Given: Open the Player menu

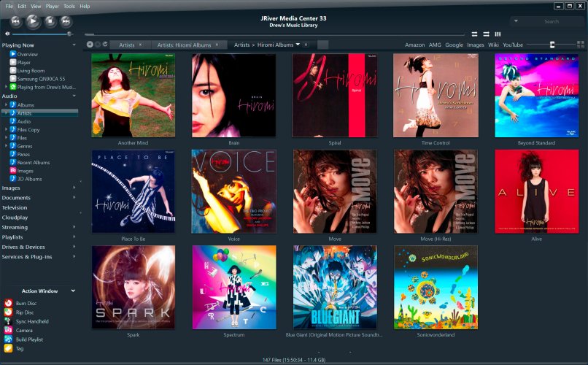Looking at the screenshot, I should pos(52,6).
